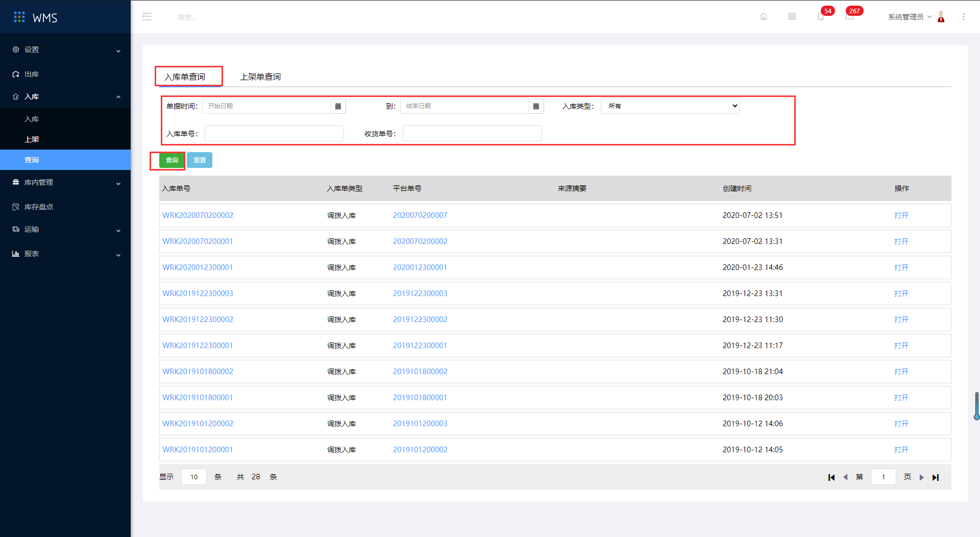Expand the 库内管理 menu chevron
Image resolution: width=980 pixels, height=537 pixels.
118,184
